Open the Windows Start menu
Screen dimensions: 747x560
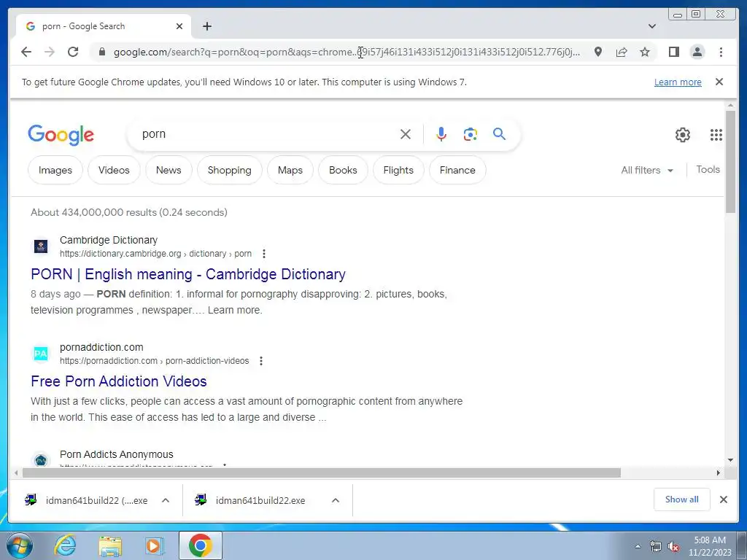[19, 545]
